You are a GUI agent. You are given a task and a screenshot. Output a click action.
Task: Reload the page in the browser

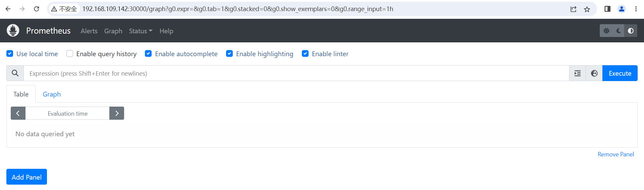tap(37, 9)
